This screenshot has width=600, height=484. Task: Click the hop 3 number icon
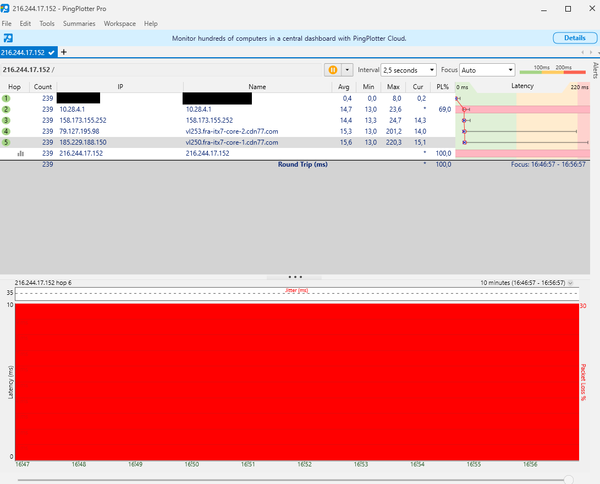(6, 120)
